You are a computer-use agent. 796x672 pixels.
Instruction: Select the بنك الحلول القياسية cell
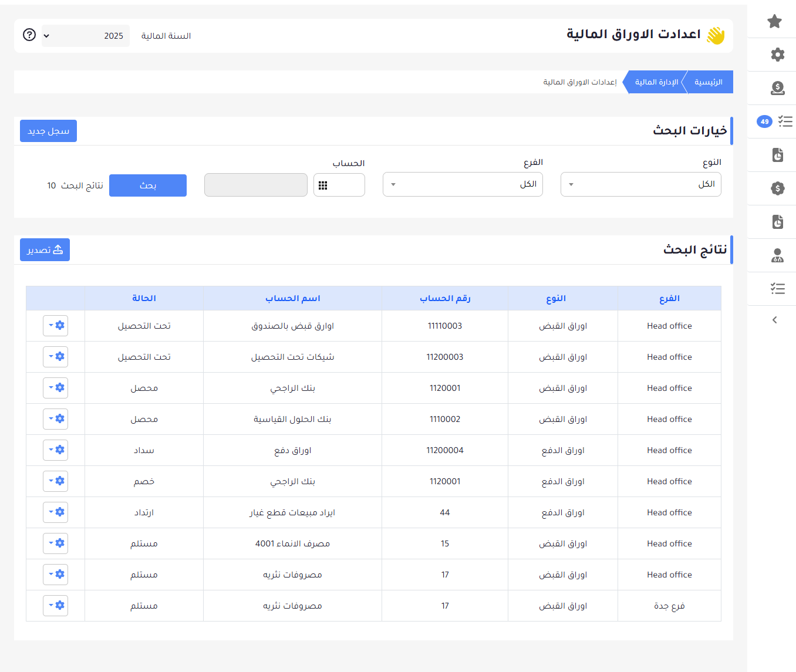pos(292,419)
